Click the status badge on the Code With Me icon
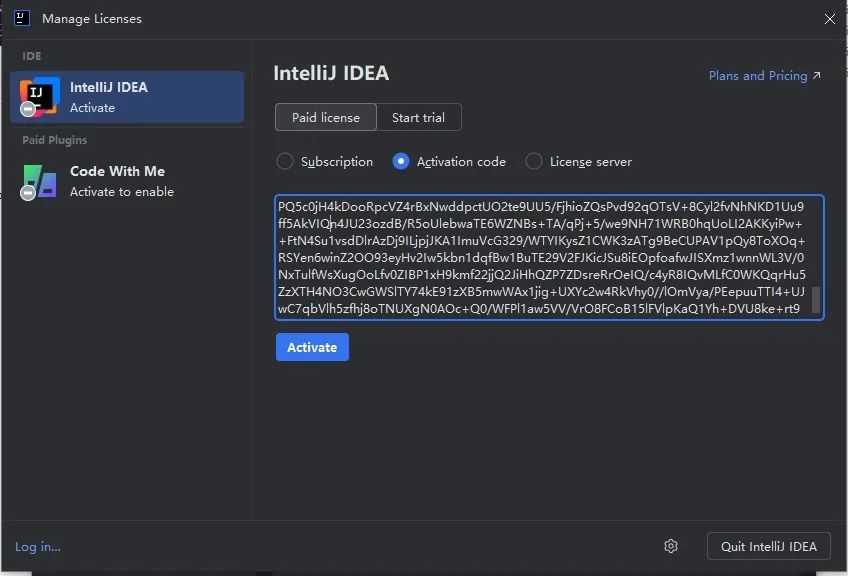The height and width of the screenshot is (576, 848). click(27, 192)
